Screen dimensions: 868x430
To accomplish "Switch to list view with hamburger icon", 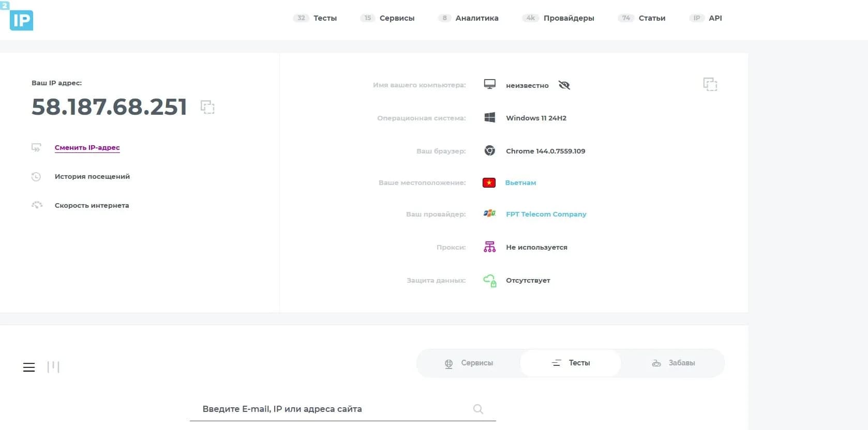I will tap(29, 367).
